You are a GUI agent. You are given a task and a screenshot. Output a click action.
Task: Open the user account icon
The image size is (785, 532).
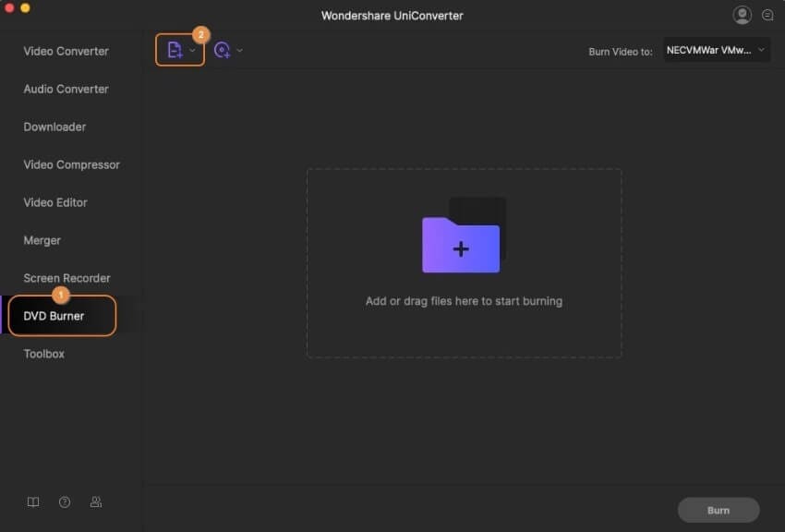point(742,15)
